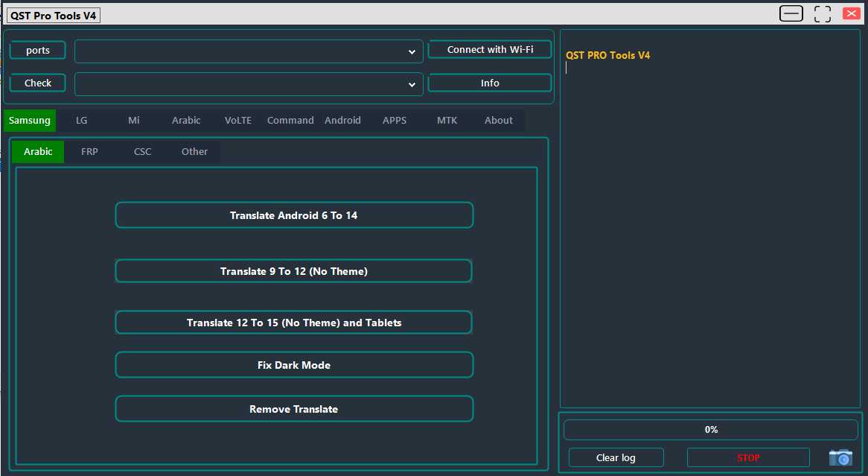
Task: Open the About tab
Action: 498,120
